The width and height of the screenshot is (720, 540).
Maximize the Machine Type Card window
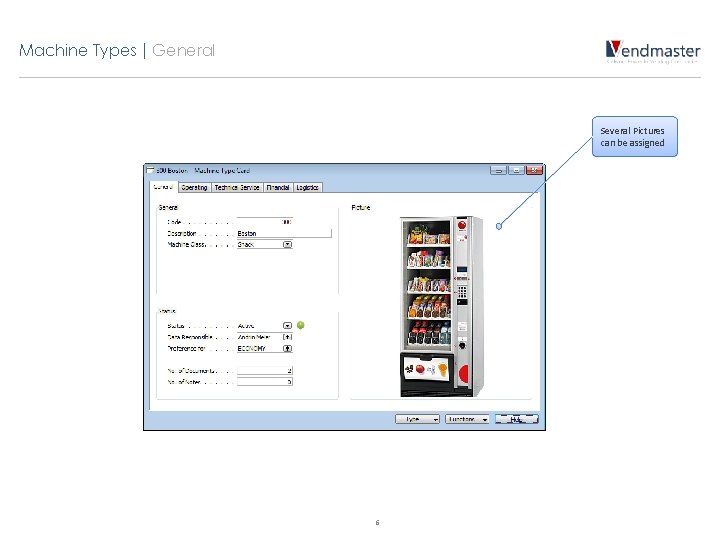[x=516, y=170]
